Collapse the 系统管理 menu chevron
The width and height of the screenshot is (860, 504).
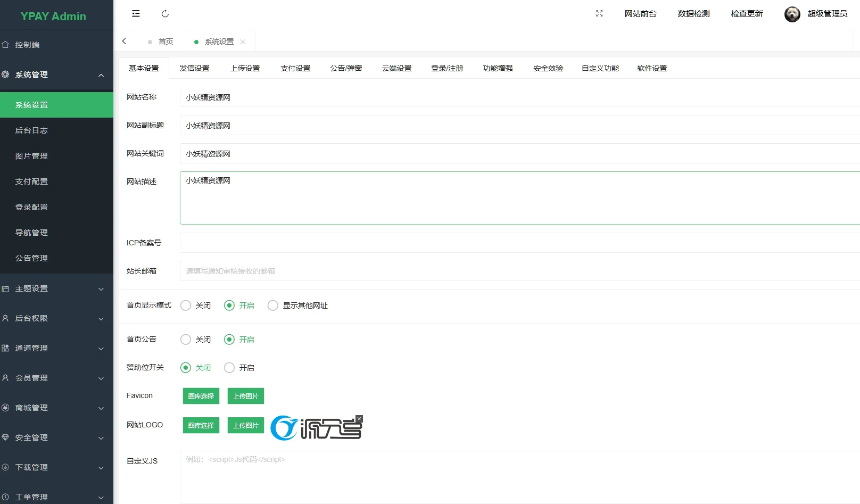pyautogui.click(x=101, y=75)
